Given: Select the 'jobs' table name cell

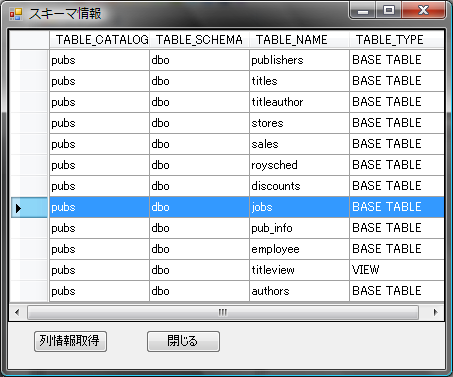Looking at the screenshot, I should click(x=299, y=207).
